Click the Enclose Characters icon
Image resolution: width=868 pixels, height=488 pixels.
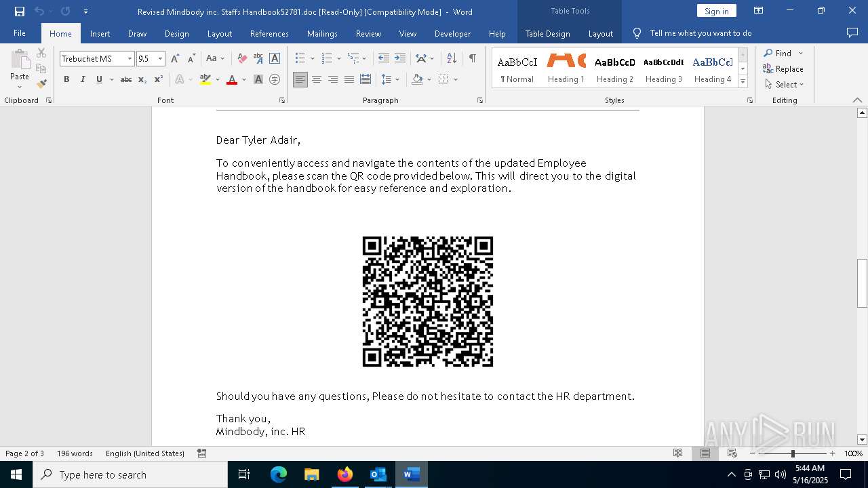click(x=275, y=79)
